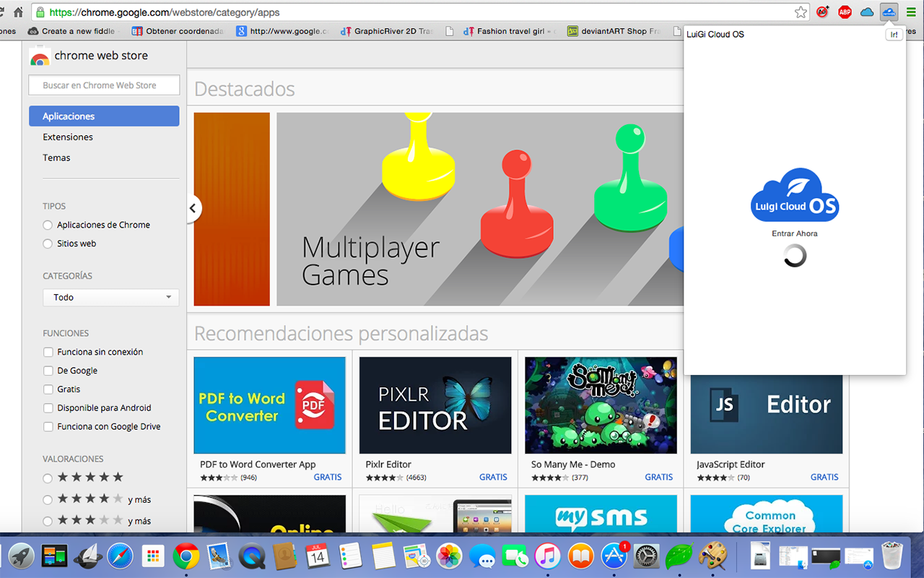Open the Trash in the dock
Screen dimensions: 924x578
[892, 556]
